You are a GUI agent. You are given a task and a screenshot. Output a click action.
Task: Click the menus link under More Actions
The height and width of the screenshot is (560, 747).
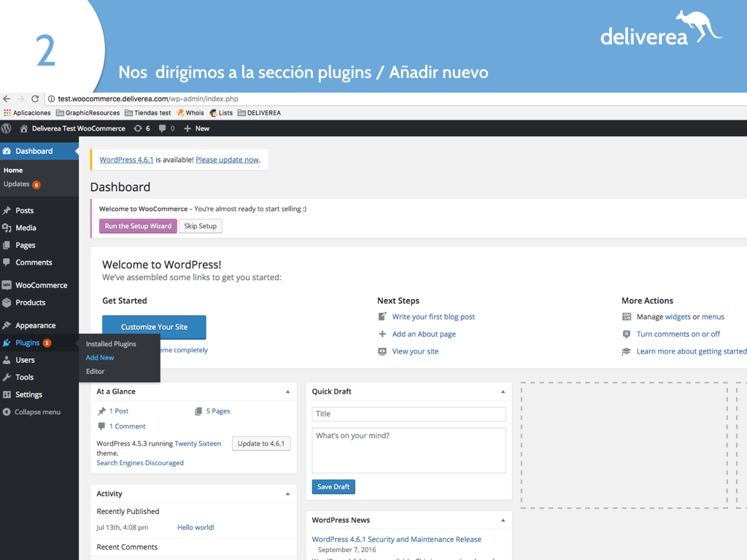click(713, 316)
